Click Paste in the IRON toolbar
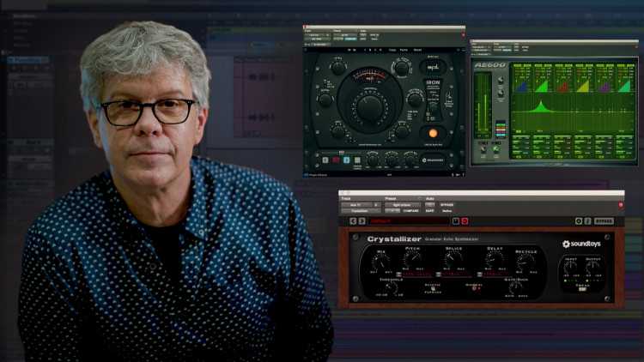 [x=404, y=50]
